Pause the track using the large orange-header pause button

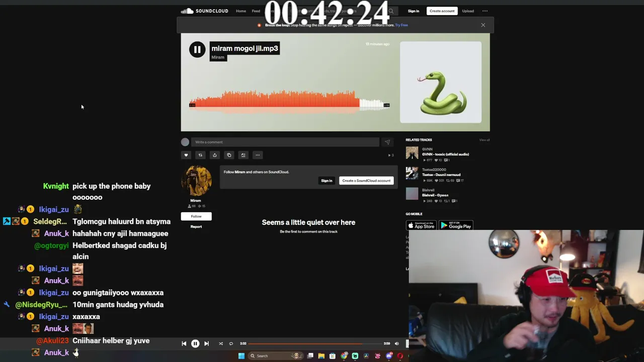[197, 49]
